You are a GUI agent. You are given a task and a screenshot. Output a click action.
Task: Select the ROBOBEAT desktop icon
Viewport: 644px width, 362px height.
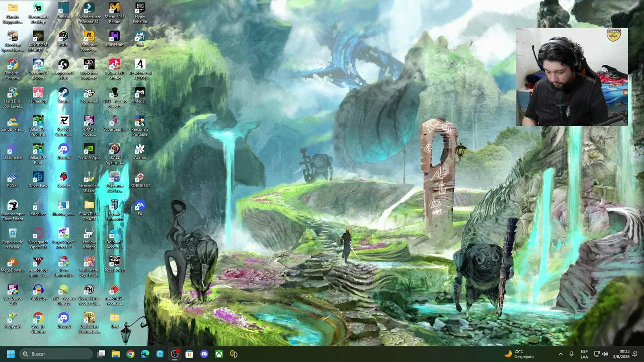click(x=140, y=180)
